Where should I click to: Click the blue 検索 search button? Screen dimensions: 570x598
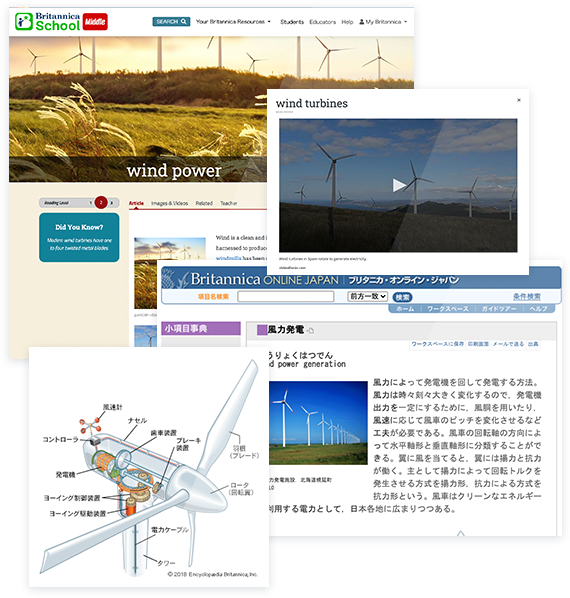click(x=402, y=297)
